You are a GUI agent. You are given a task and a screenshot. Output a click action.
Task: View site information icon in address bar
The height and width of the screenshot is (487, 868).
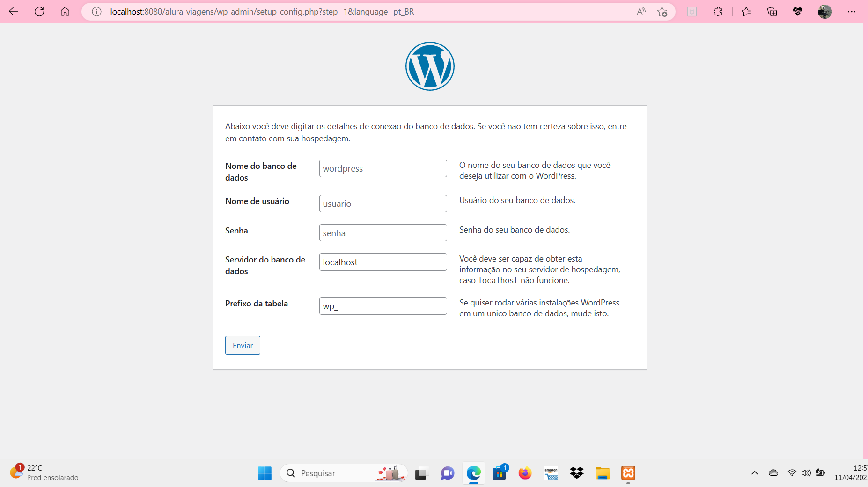pyautogui.click(x=96, y=12)
